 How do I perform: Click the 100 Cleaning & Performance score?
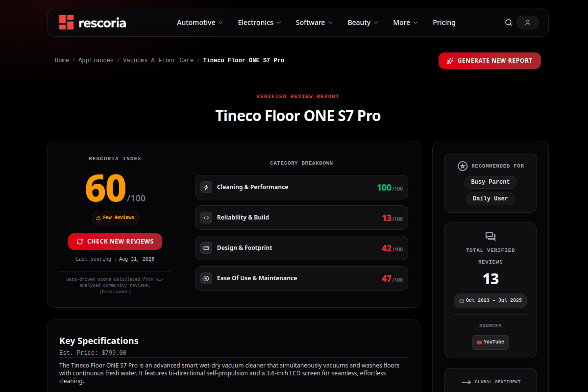[x=384, y=188]
